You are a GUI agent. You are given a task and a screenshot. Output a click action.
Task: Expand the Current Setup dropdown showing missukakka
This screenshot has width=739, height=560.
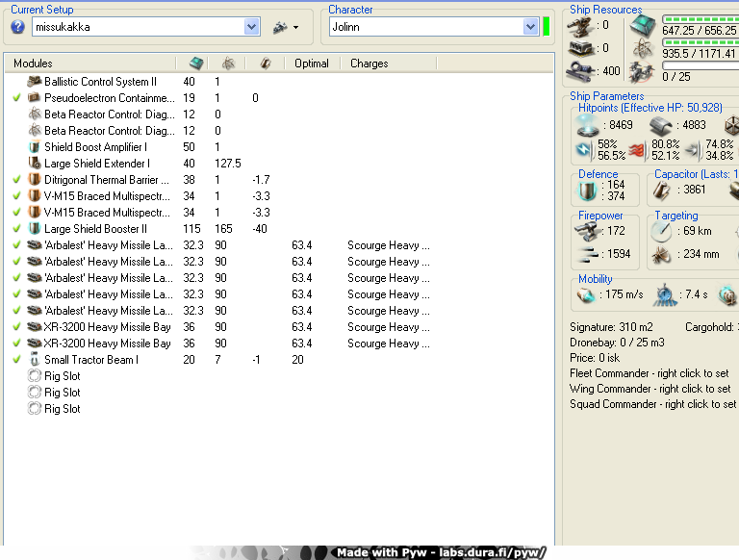[251, 27]
